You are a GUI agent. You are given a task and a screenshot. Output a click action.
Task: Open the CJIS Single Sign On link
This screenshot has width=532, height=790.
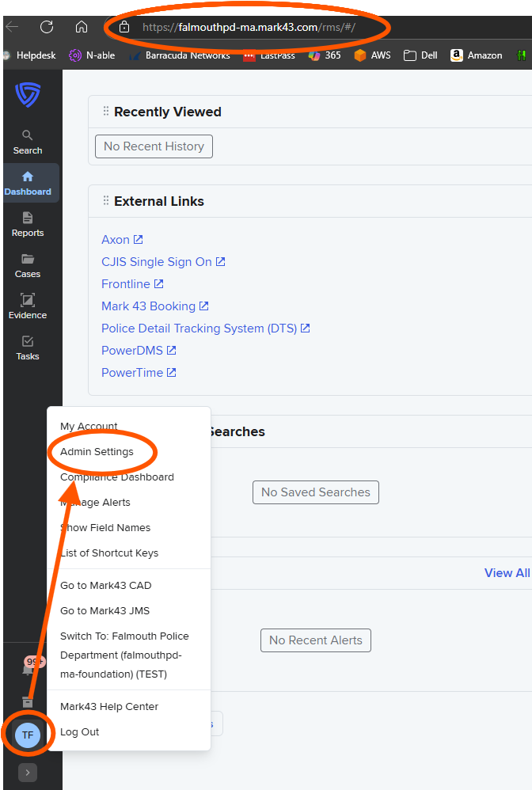click(163, 262)
